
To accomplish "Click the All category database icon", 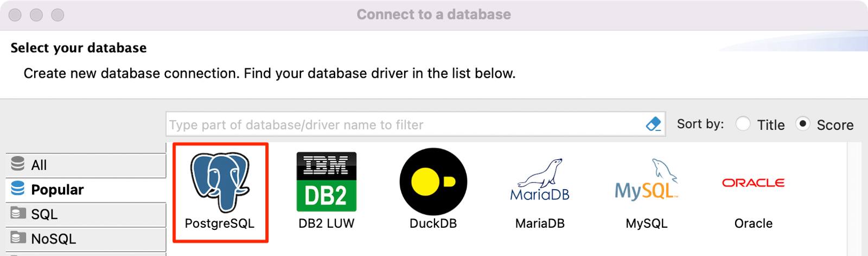I will pos(18,164).
